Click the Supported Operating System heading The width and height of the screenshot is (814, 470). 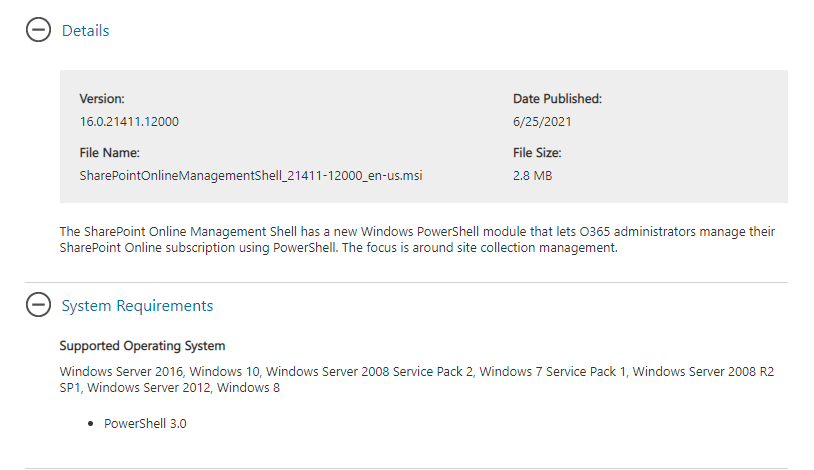click(x=142, y=346)
